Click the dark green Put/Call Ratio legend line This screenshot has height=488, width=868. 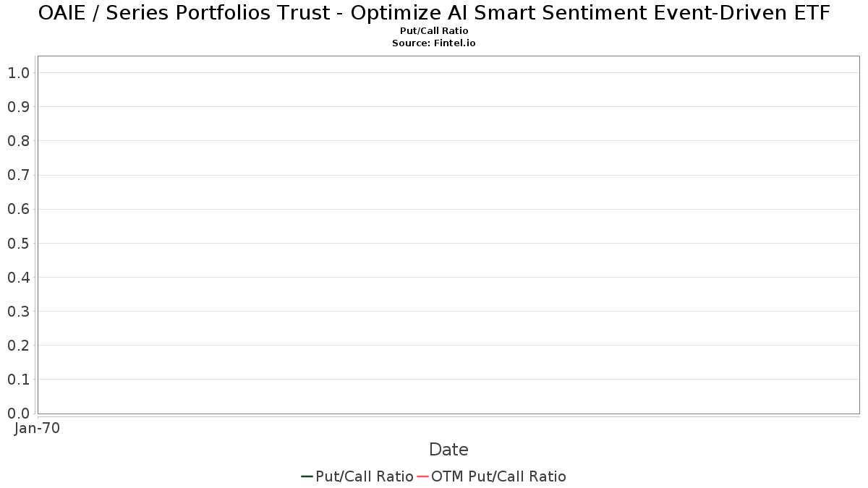[x=307, y=476]
